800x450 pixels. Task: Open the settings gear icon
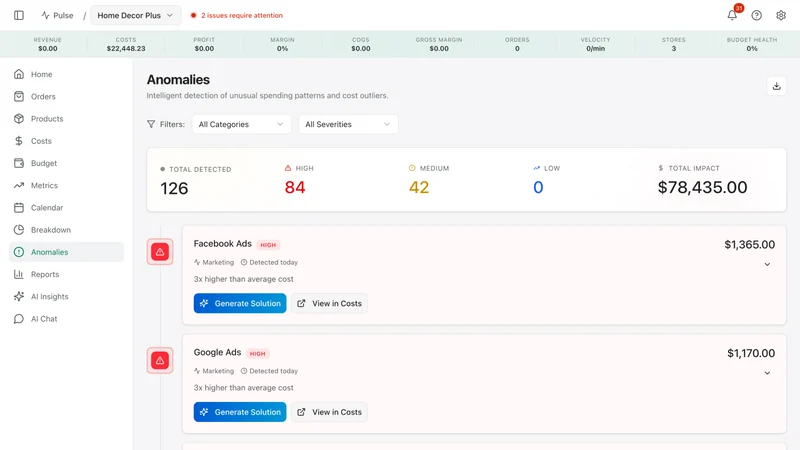(x=781, y=15)
